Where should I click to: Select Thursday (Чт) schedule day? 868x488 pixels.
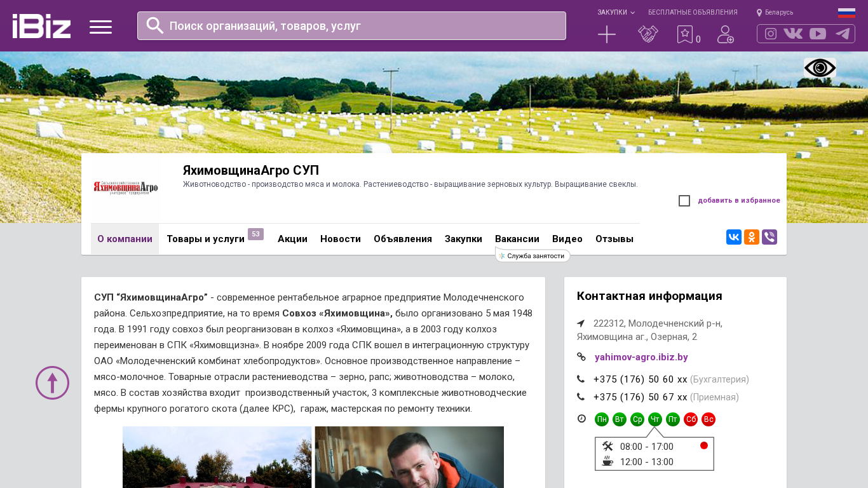click(655, 419)
